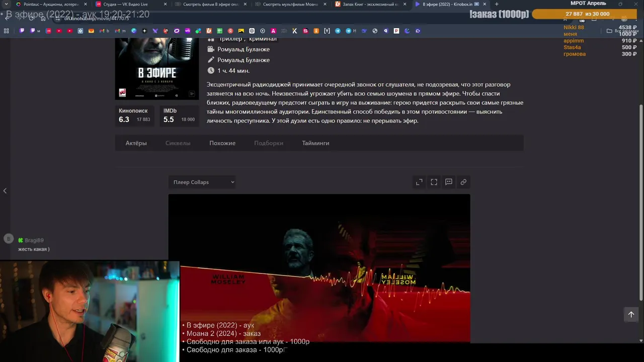Open director Ромуальд Буланже link
Screen dimensions: 644x362
click(244, 49)
